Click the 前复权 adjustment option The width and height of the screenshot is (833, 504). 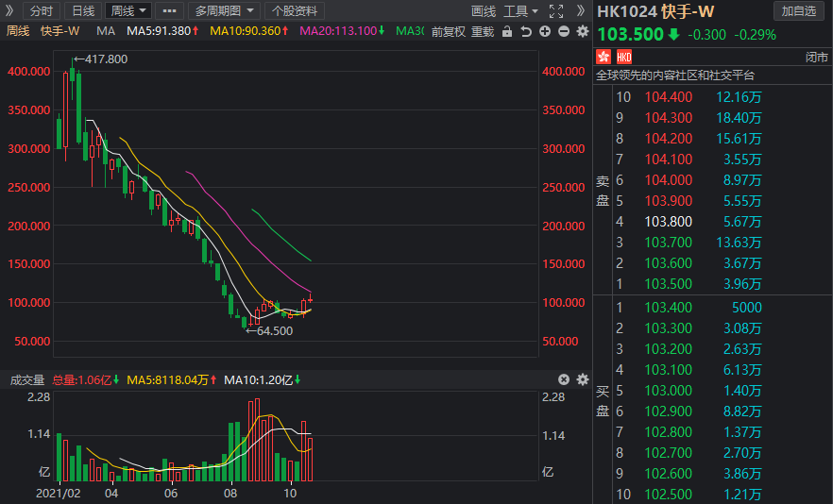point(449,32)
